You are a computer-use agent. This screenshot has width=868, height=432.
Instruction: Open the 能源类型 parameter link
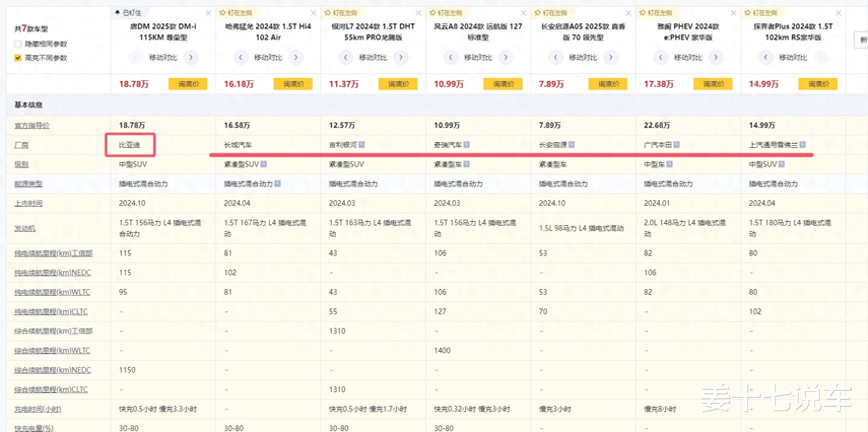click(x=28, y=184)
